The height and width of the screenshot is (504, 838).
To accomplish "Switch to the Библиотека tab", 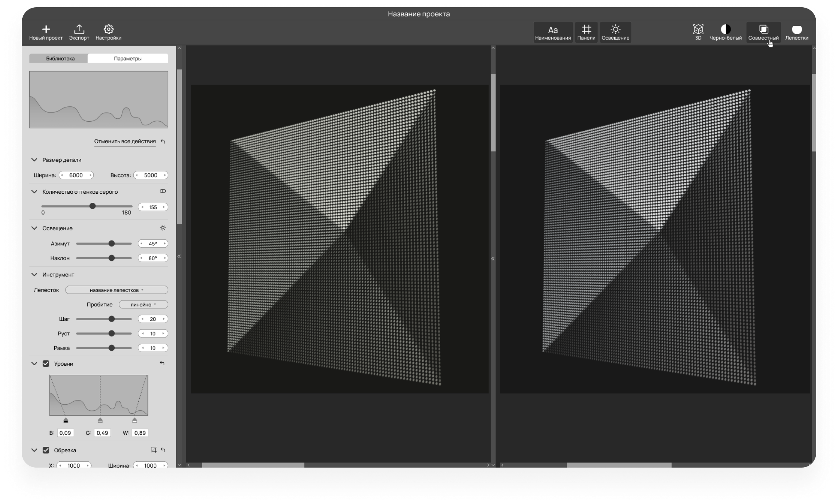I will pyautogui.click(x=60, y=58).
